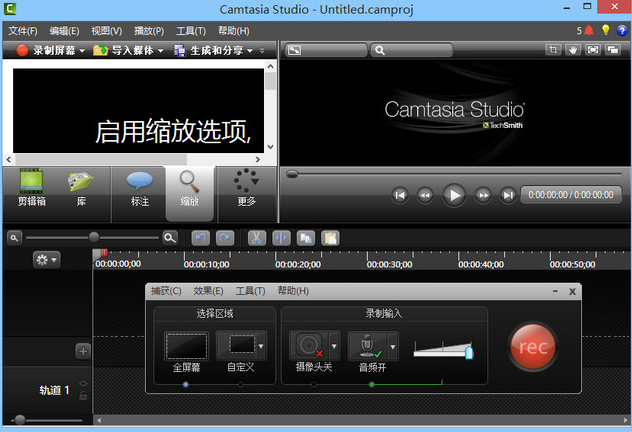This screenshot has width=632, height=432.
Task: Open the View menu
Action: pyautogui.click(x=107, y=31)
